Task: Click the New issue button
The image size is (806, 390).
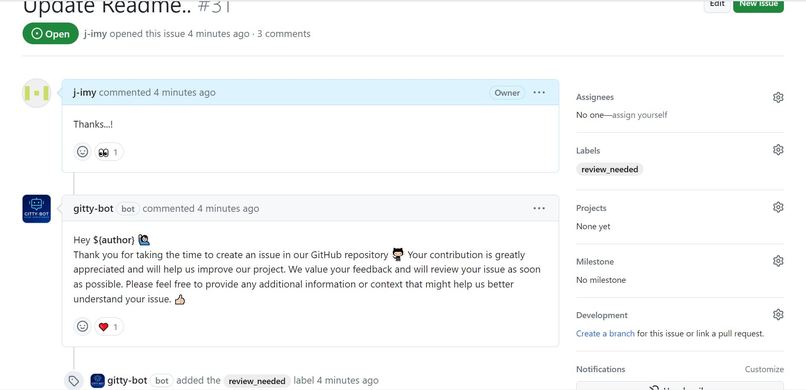Action: pyautogui.click(x=758, y=5)
